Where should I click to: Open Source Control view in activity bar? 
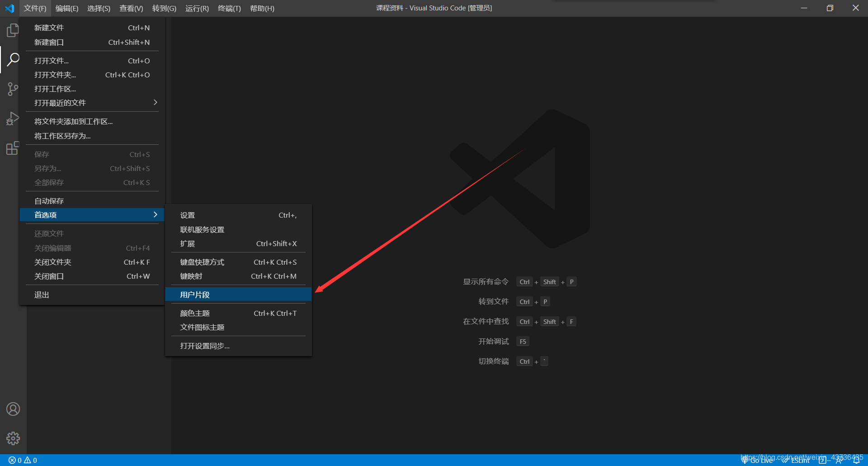pos(13,89)
